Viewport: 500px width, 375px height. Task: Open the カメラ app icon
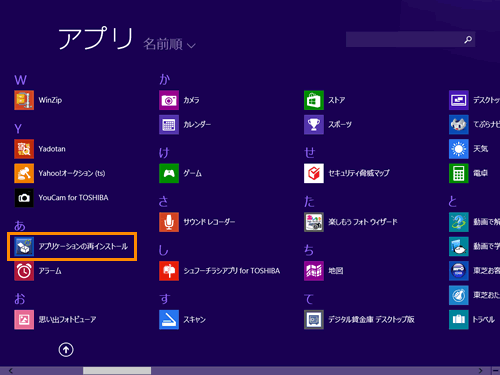pyautogui.click(x=169, y=100)
